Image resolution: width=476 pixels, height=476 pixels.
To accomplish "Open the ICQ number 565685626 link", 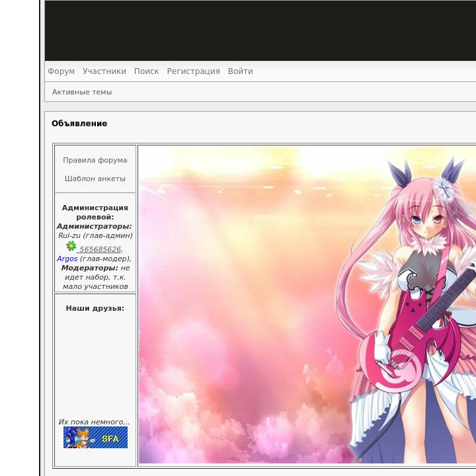I will 100,249.
